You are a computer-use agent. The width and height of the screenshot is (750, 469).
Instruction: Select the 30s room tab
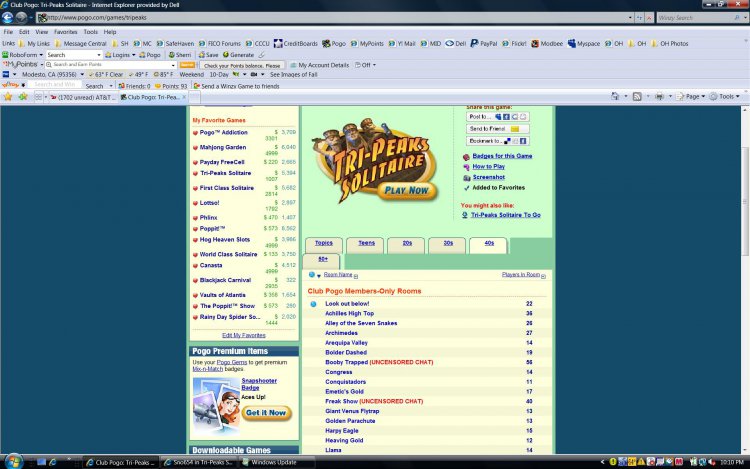(x=448, y=244)
